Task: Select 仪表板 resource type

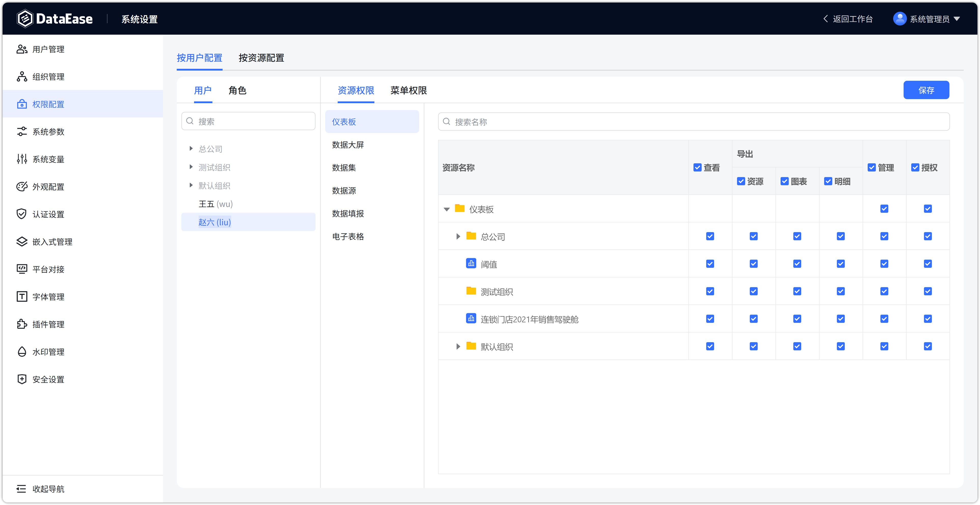Action: [x=372, y=121]
